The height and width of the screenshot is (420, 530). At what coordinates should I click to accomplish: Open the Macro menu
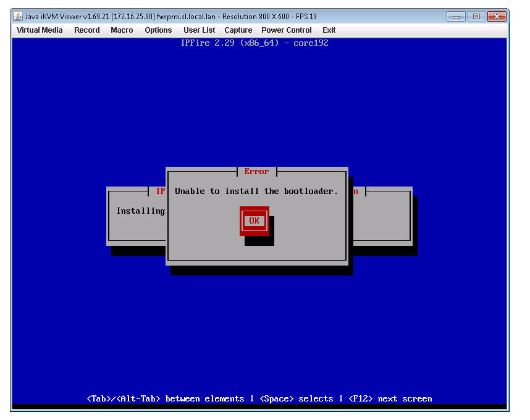tap(122, 30)
